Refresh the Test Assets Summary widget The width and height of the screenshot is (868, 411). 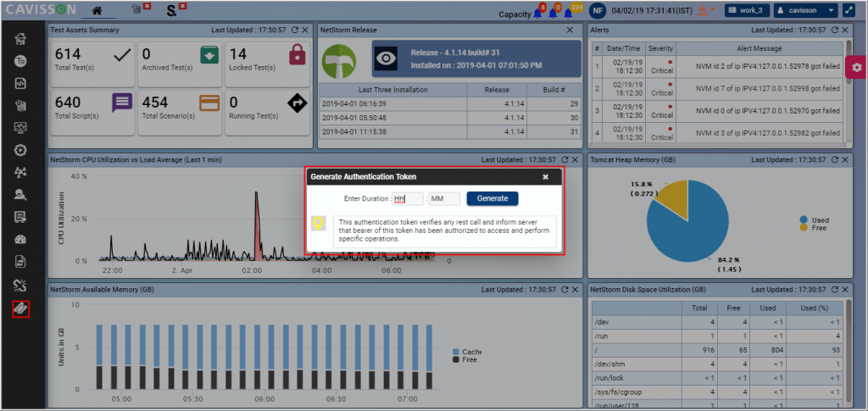[294, 30]
